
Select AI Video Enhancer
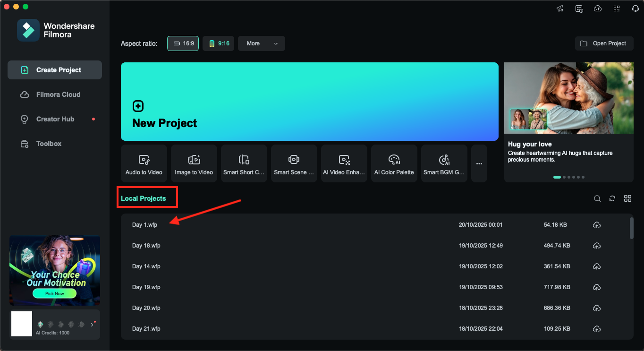344,163
